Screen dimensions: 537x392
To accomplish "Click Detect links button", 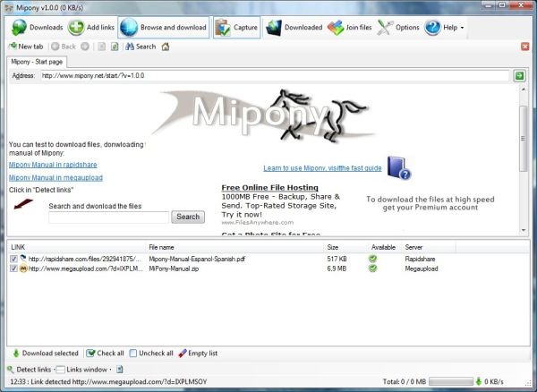I will [30, 370].
